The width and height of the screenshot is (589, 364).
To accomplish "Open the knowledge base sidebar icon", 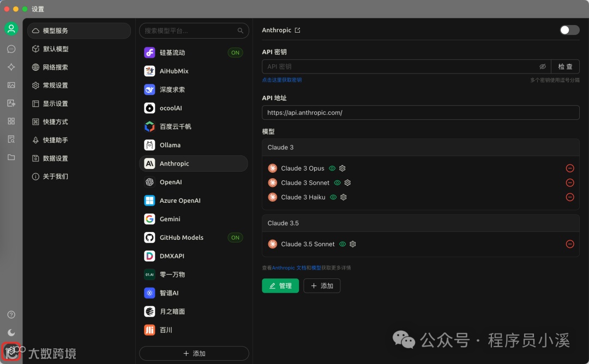I will click(x=11, y=139).
